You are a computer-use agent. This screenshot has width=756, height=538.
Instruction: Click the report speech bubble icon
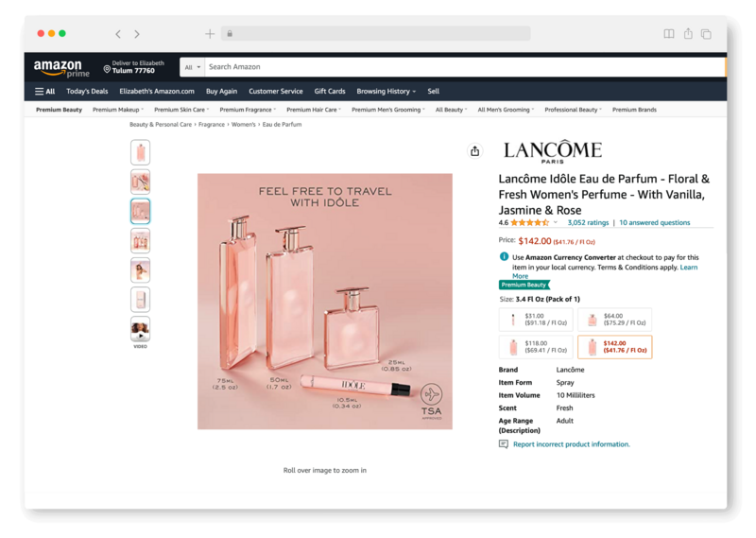click(x=504, y=443)
